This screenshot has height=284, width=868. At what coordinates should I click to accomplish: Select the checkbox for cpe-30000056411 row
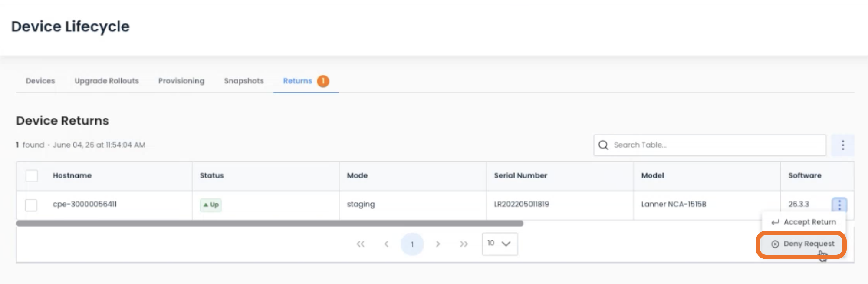pyautogui.click(x=31, y=205)
